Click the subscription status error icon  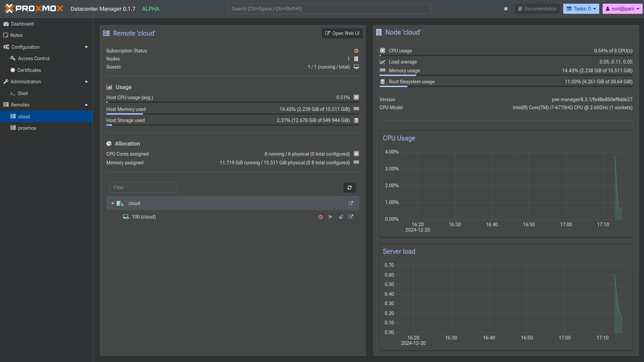click(356, 51)
